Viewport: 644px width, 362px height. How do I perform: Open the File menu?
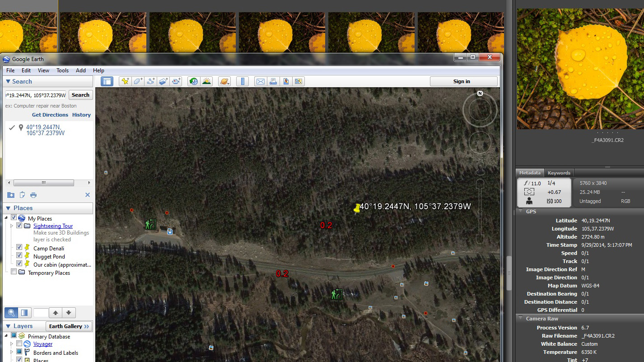(x=10, y=71)
